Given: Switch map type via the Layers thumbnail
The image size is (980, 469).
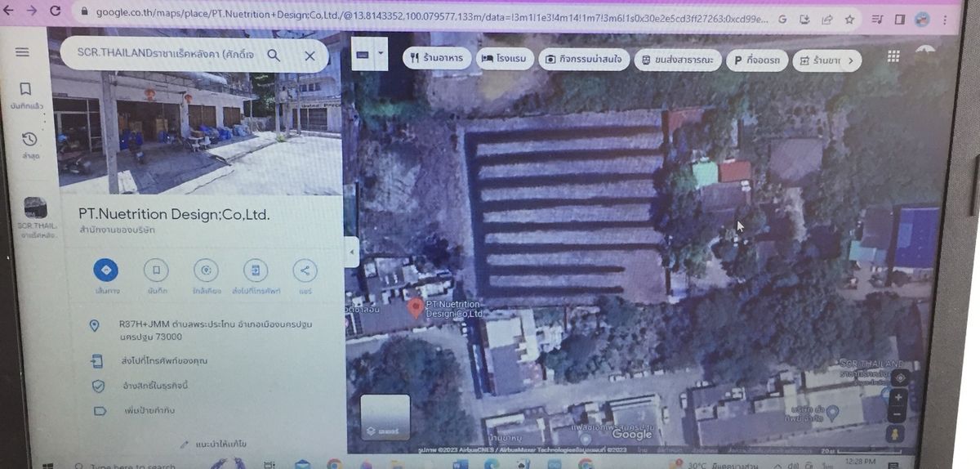Looking at the screenshot, I should pyautogui.click(x=385, y=417).
